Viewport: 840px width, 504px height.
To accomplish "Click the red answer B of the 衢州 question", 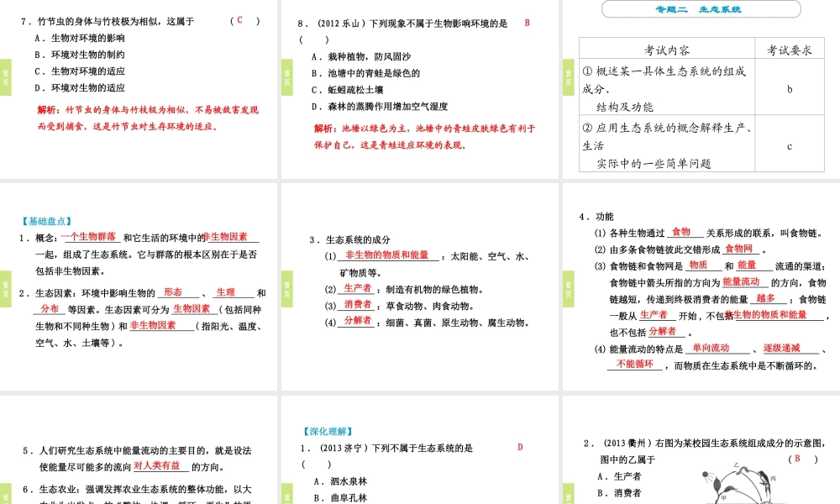I will point(797,459).
